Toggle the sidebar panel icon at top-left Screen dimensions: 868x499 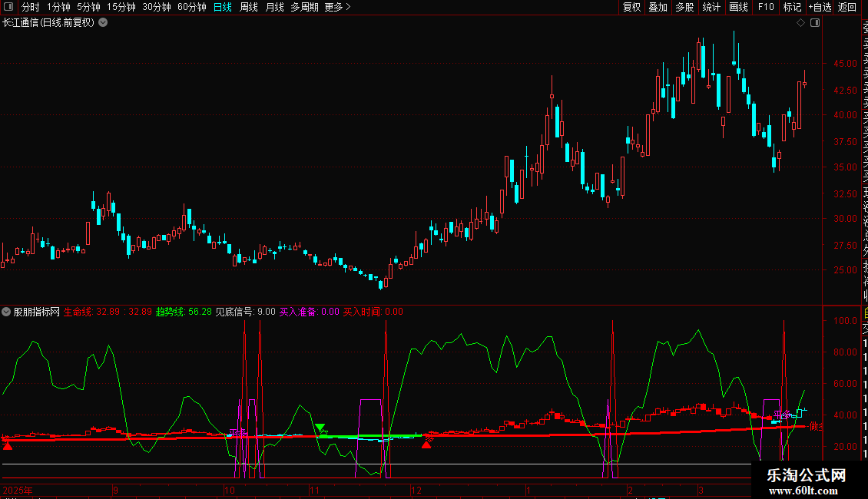tap(8, 7)
